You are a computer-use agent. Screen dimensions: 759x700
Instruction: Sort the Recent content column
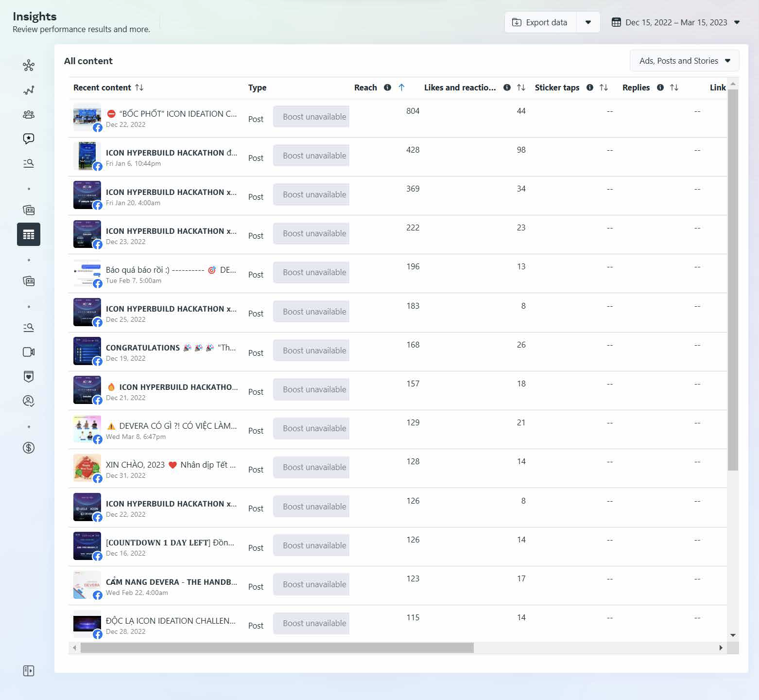click(x=139, y=87)
